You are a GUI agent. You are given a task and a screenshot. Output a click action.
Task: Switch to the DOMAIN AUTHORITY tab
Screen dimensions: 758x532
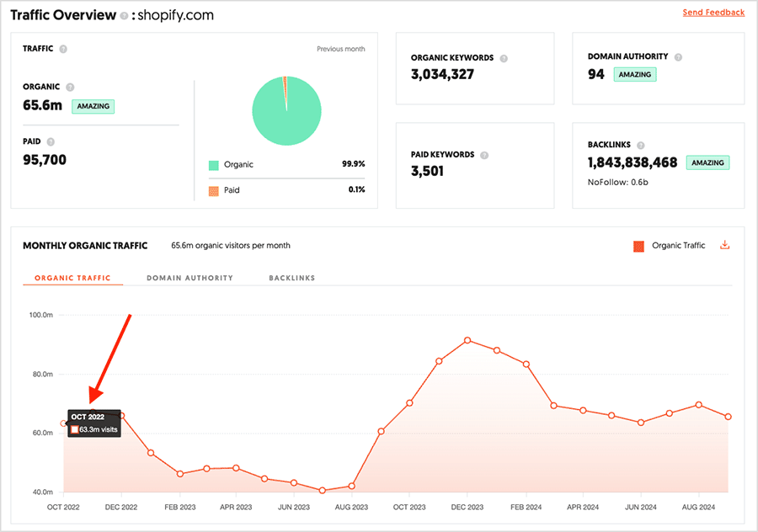tap(190, 278)
